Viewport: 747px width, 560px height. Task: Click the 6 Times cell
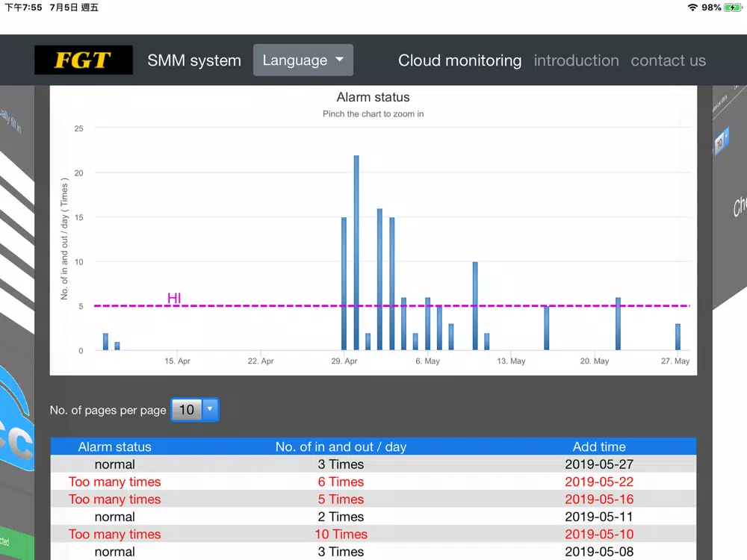click(x=341, y=482)
